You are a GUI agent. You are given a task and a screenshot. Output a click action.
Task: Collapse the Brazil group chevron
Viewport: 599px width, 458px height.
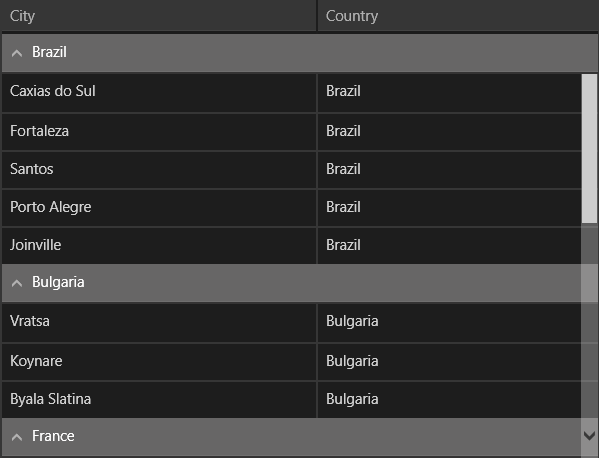17,53
